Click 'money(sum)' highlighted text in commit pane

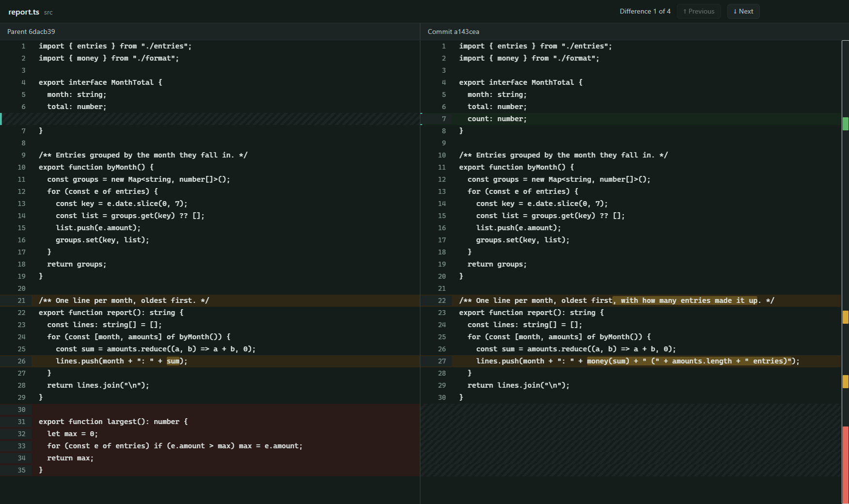[x=608, y=361]
